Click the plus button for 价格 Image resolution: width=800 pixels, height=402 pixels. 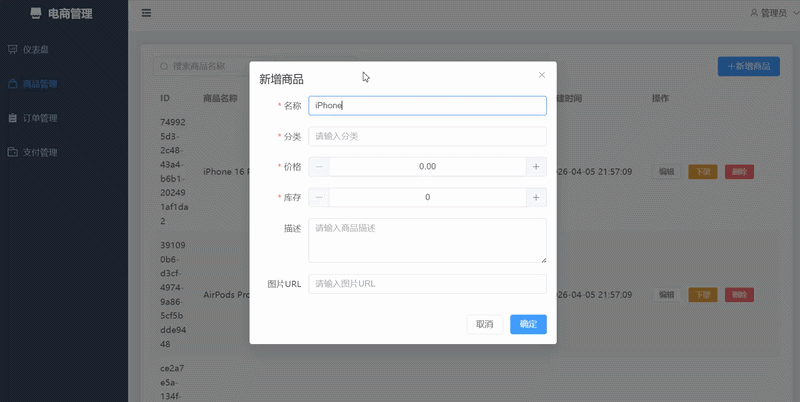(536, 167)
